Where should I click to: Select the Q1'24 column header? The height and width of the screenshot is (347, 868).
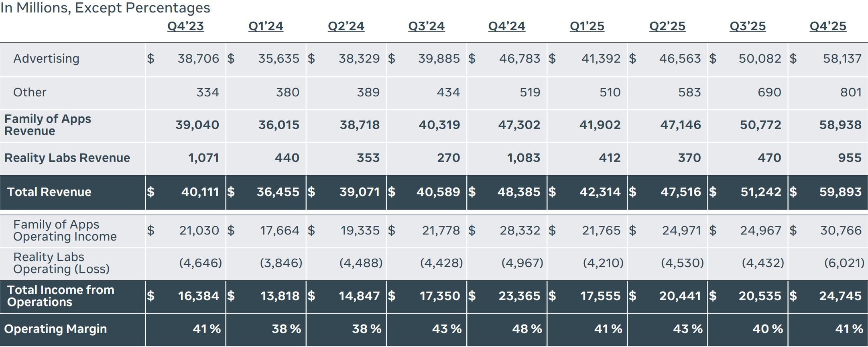click(266, 26)
